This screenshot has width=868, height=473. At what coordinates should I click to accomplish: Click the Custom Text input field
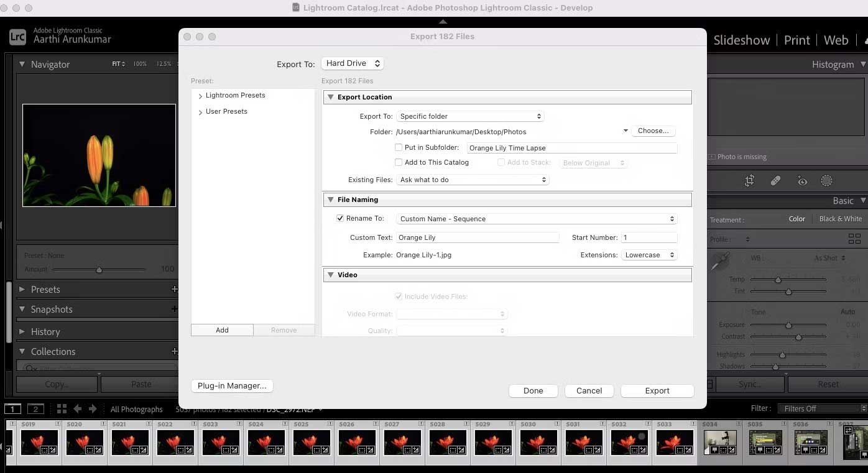(x=478, y=237)
